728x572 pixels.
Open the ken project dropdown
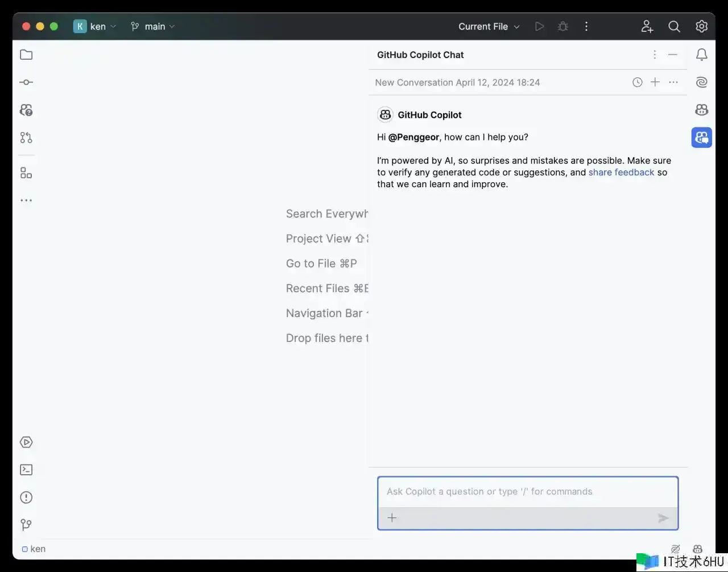95,26
